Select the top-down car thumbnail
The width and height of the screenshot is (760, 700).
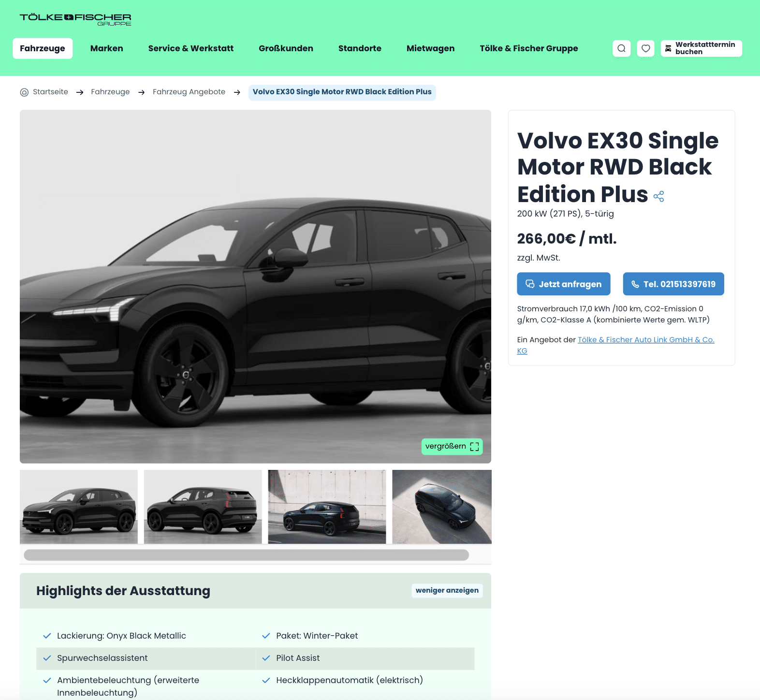(442, 507)
